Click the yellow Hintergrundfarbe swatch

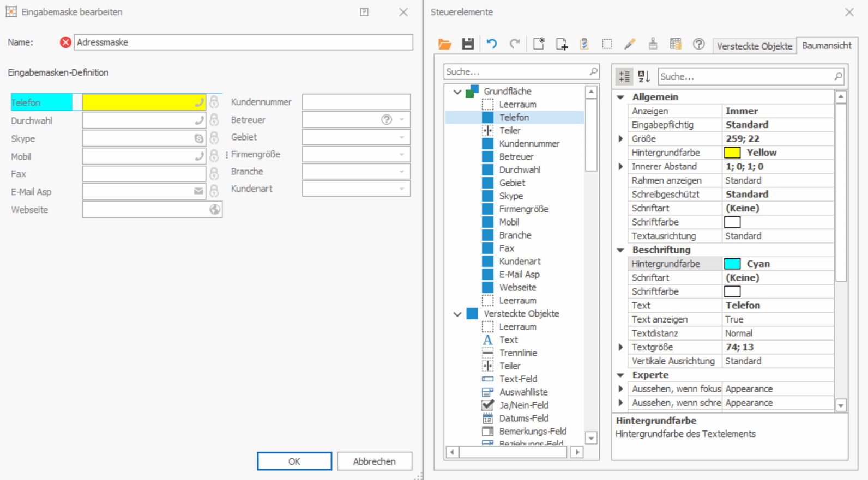732,153
